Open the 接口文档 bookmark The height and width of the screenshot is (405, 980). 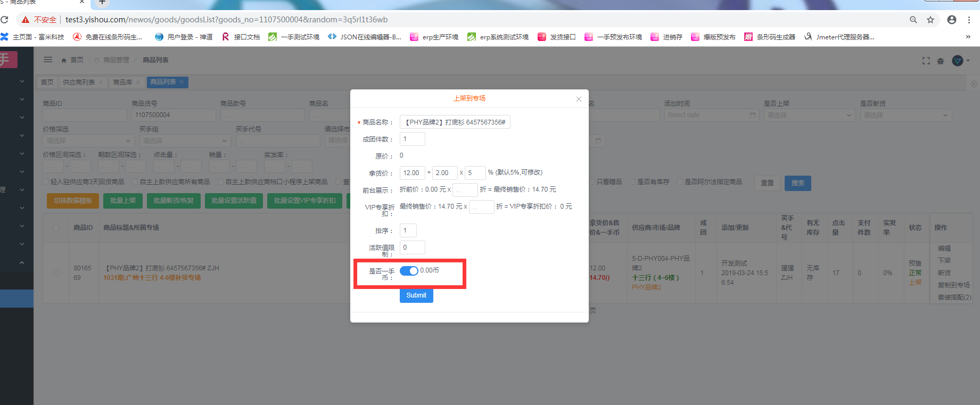(x=241, y=37)
